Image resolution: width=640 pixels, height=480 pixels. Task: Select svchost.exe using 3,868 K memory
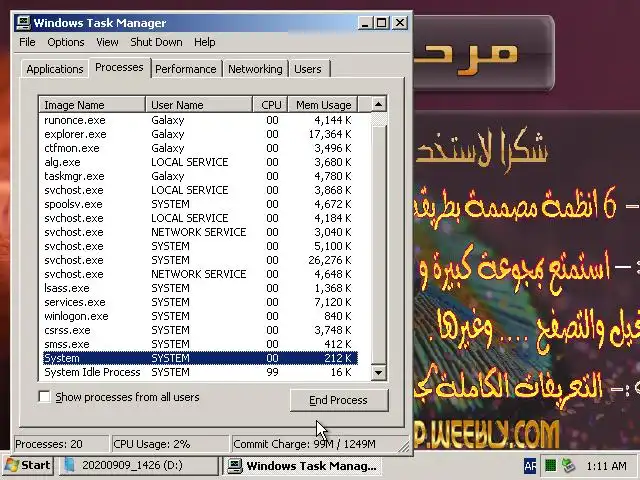(200, 190)
